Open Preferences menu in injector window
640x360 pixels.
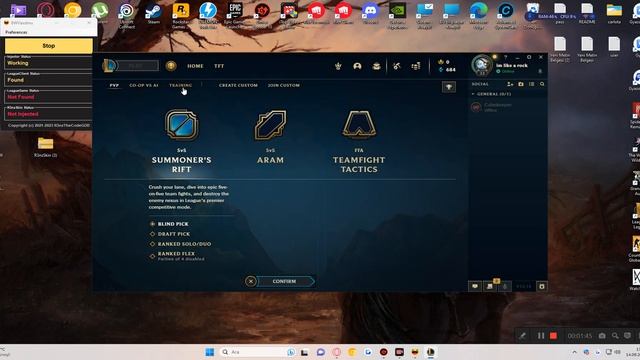tap(16, 32)
